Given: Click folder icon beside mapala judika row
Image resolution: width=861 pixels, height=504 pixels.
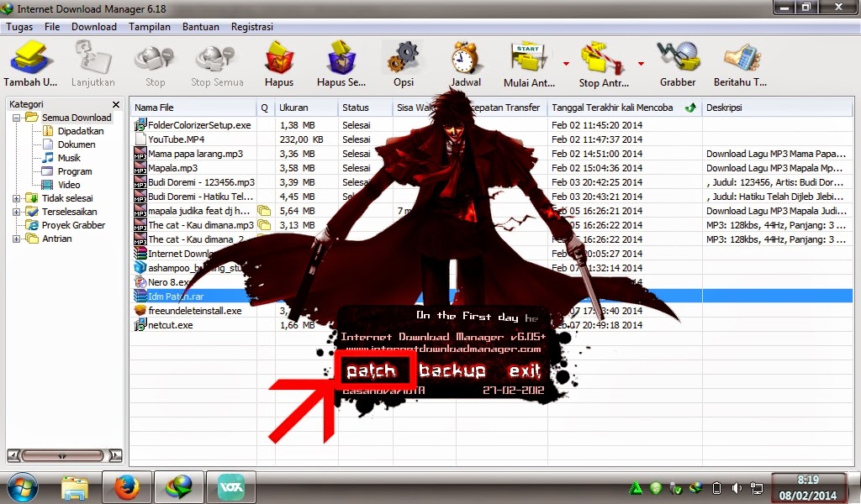Looking at the screenshot, I should [264, 211].
